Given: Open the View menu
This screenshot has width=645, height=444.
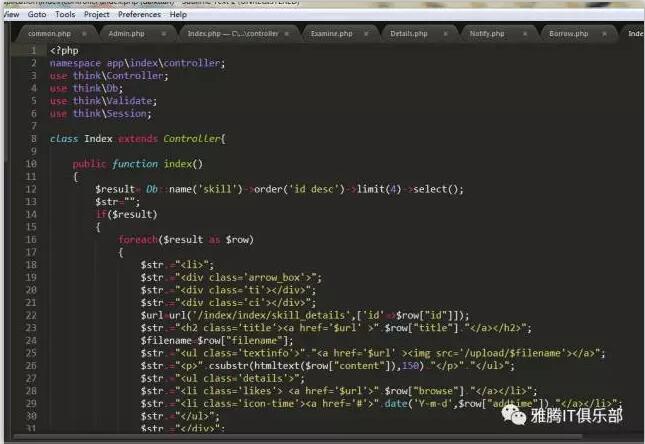Looking at the screenshot, I should tap(11, 15).
